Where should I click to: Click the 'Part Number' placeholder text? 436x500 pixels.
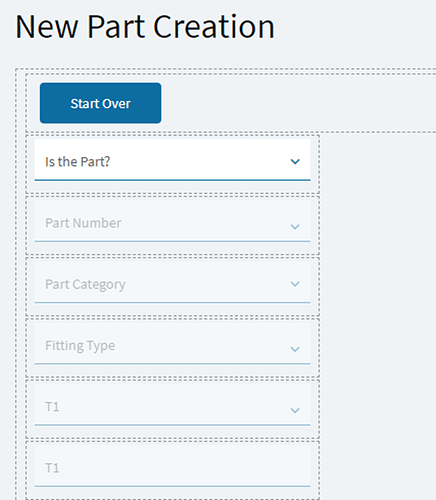[83, 223]
